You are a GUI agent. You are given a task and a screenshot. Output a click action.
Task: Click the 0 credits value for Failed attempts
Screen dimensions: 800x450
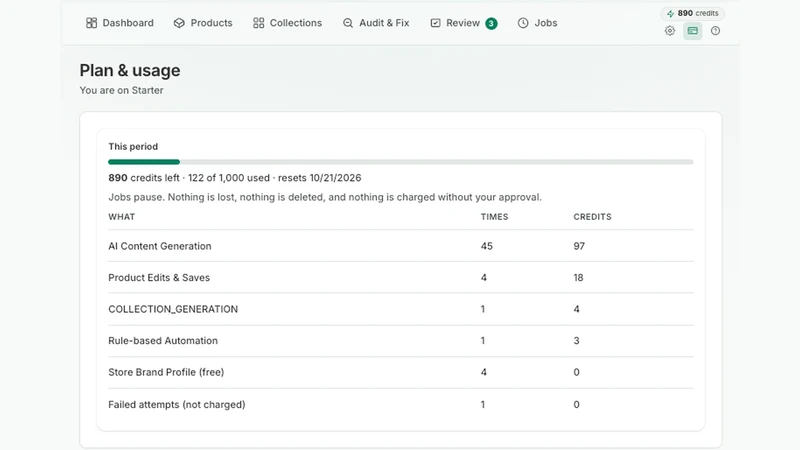577,405
